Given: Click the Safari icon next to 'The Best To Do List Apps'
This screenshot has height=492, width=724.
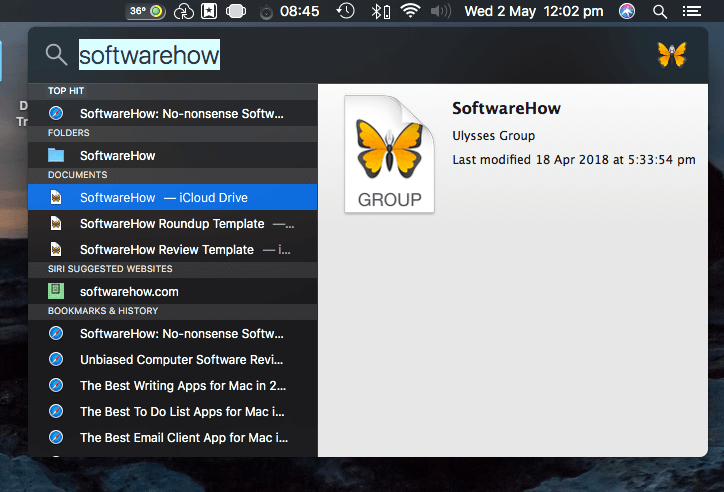Looking at the screenshot, I should tap(56, 411).
